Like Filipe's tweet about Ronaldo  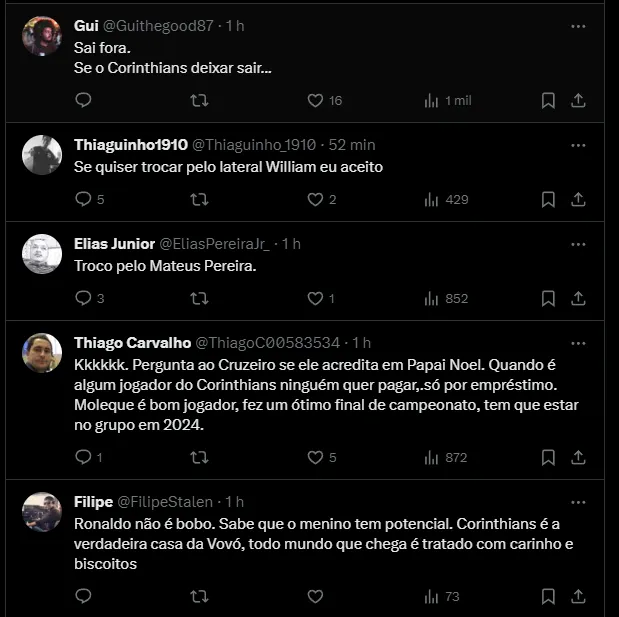(x=315, y=596)
